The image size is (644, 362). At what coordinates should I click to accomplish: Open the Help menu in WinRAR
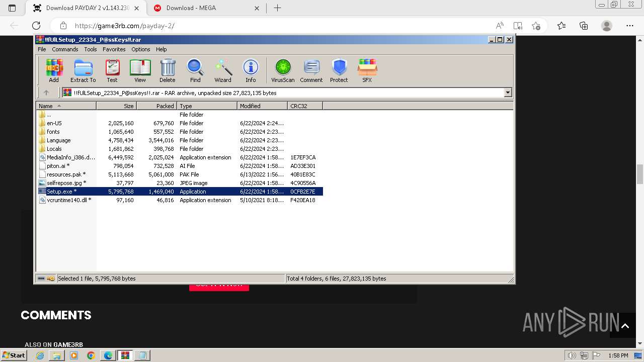pos(162,49)
